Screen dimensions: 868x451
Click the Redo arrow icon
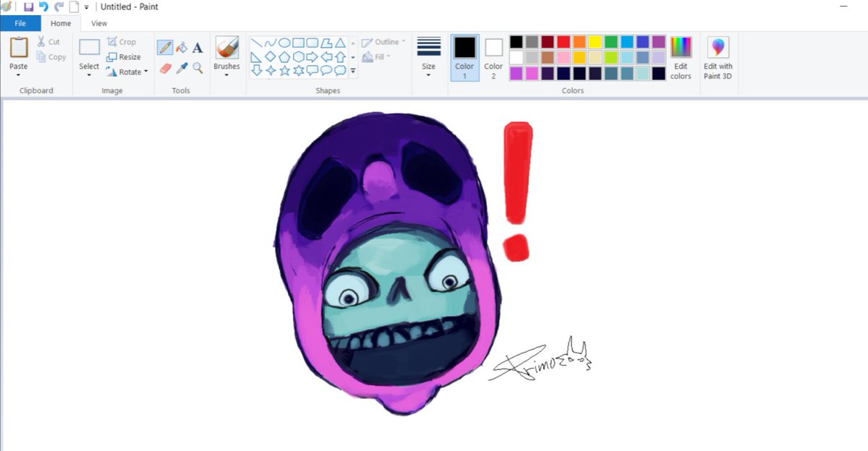59,7
